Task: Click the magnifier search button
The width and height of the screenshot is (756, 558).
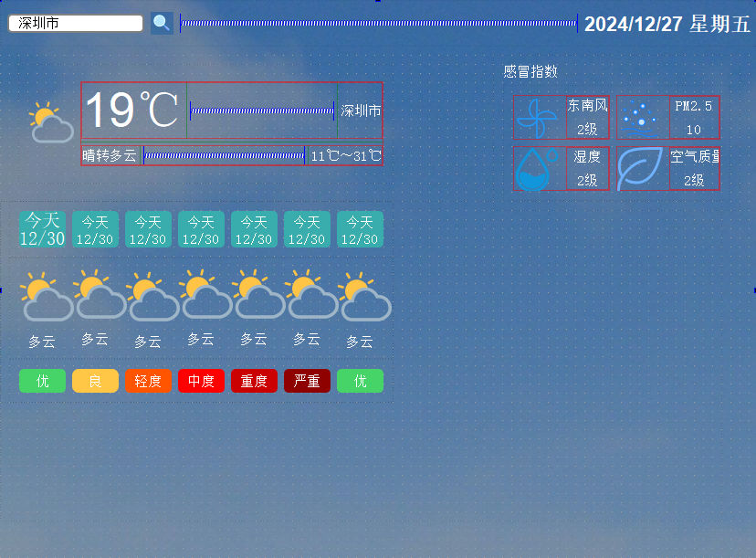Action: pyautogui.click(x=162, y=23)
